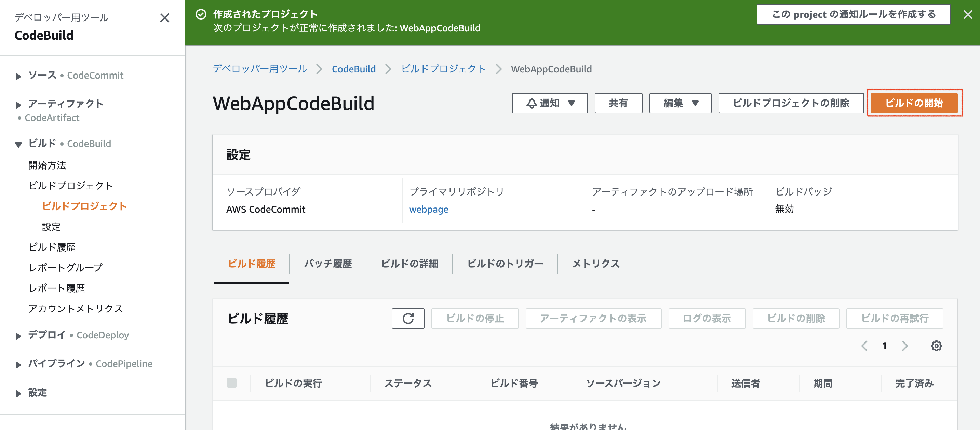980x430 pixels.
Task: Click the 送信者 column header
Action: tap(745, 383)
